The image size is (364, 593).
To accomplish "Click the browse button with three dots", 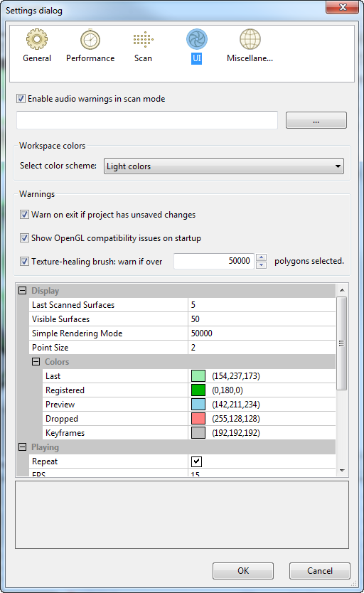I will (316, 120).
